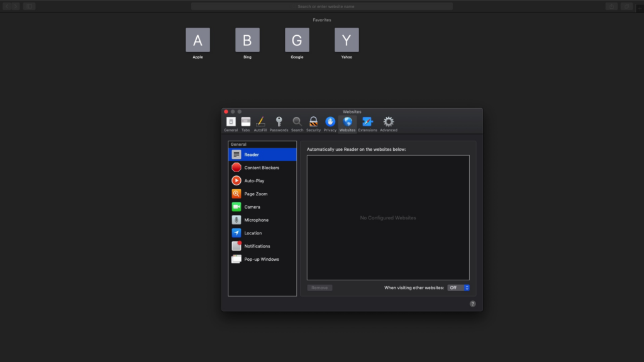Open the Advanced preferences pane

tap(388, 123)
